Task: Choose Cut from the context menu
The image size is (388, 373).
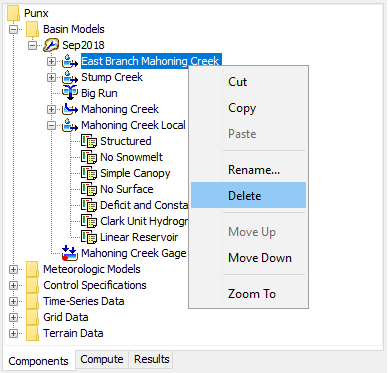Action: tap(248, 82)
